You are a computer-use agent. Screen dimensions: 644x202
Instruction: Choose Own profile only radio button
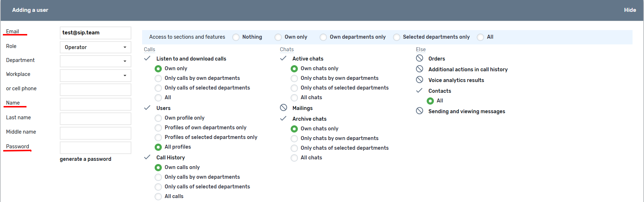tap(158, 118)
